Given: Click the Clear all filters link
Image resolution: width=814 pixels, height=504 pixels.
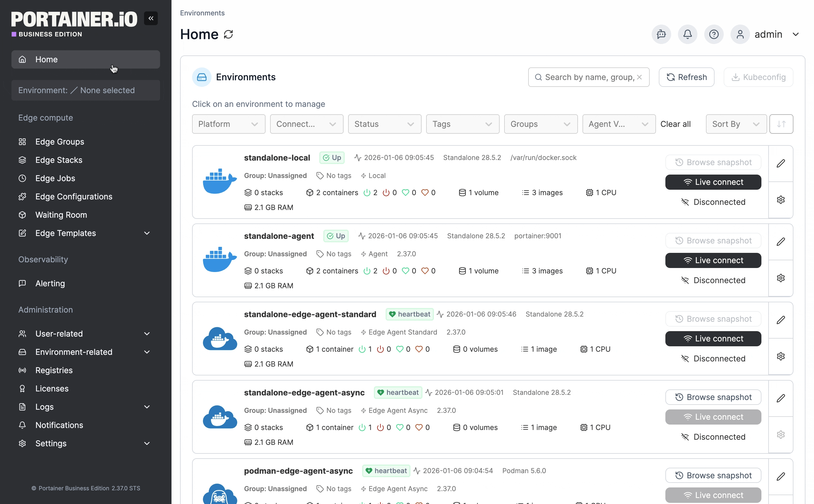Looking at the screenshot, I should pyautogui.click(x=675, y=124).
